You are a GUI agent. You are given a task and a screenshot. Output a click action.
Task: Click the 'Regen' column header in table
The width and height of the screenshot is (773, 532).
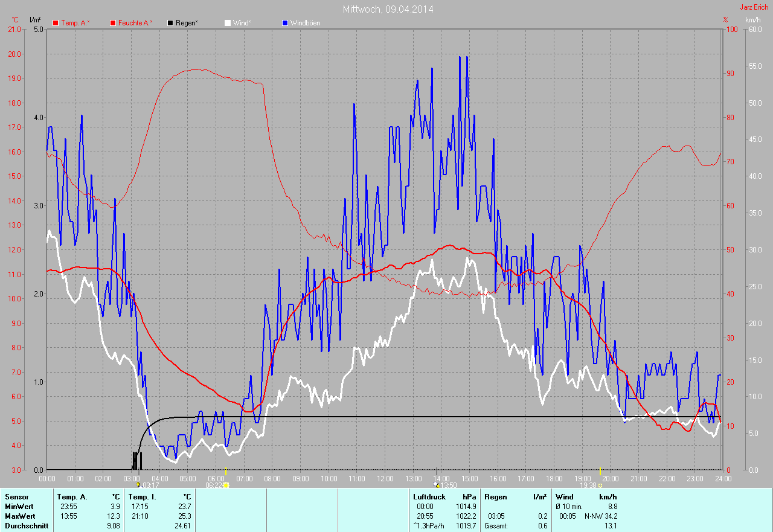click(x=495, y=497)
